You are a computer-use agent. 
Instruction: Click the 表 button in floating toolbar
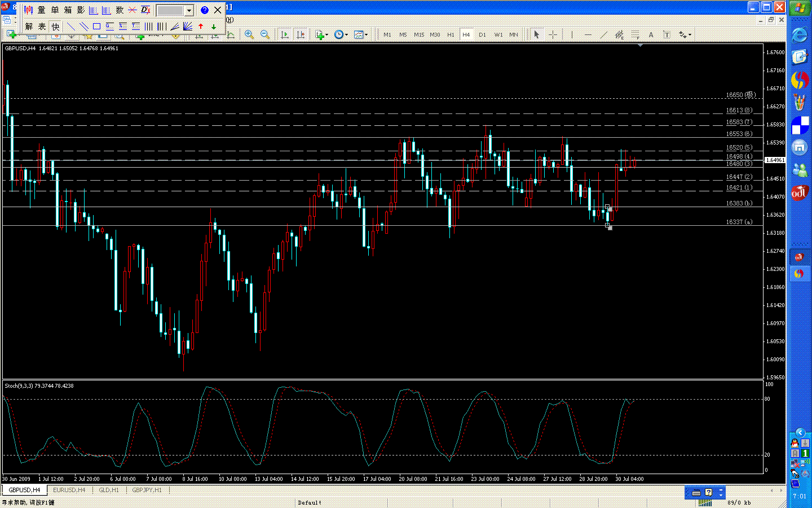pos(42,27)
